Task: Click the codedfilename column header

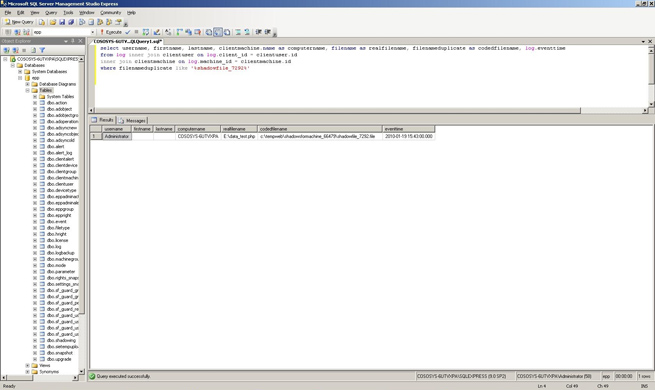Action: [320, 129]
